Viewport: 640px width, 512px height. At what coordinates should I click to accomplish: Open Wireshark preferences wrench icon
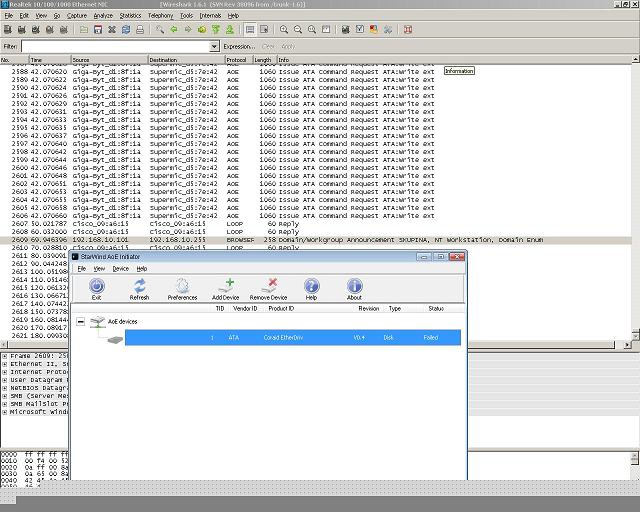click(388, 29)
